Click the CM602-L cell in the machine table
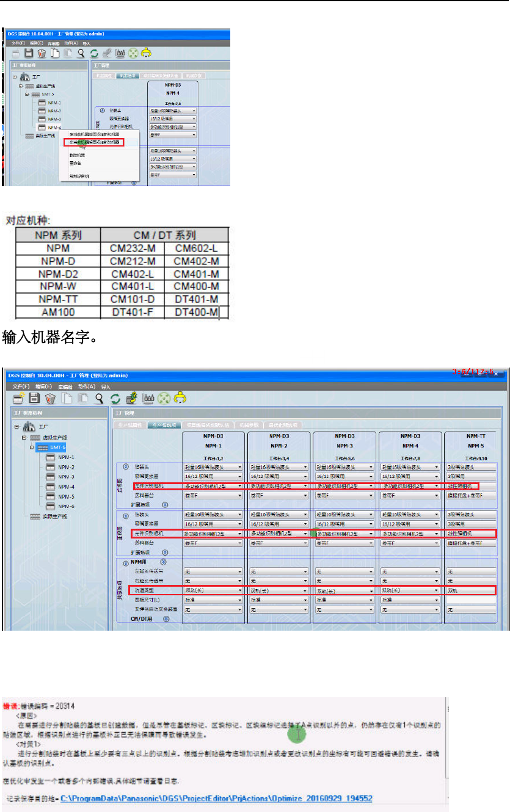Image resolution: width=510 pixels, height=812 pixels. coord(196,249)
